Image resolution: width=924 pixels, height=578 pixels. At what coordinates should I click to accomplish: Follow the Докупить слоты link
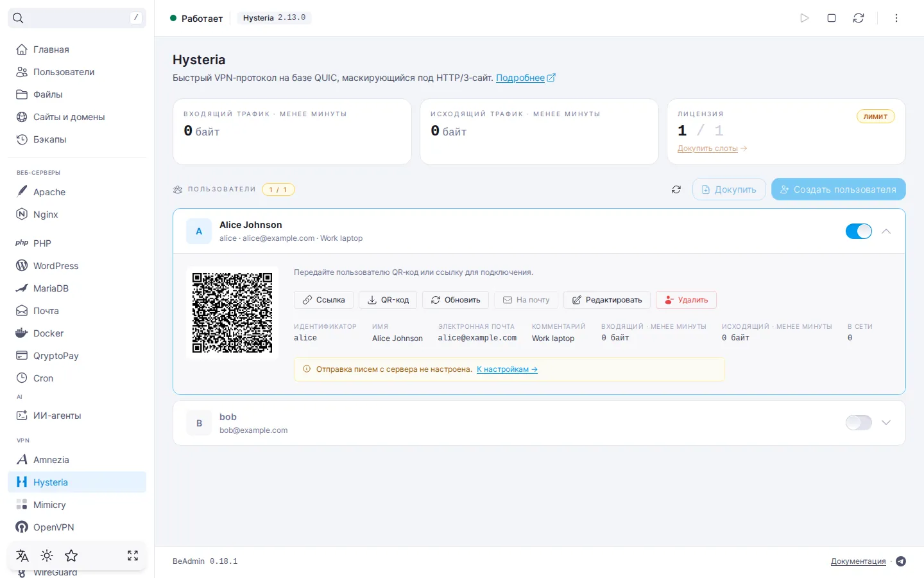tap(712, 148)
